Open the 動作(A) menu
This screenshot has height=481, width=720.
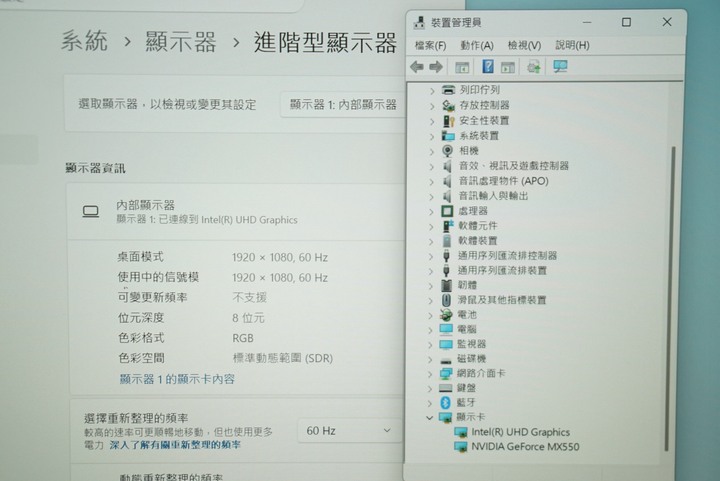click(x=477, y=45)
